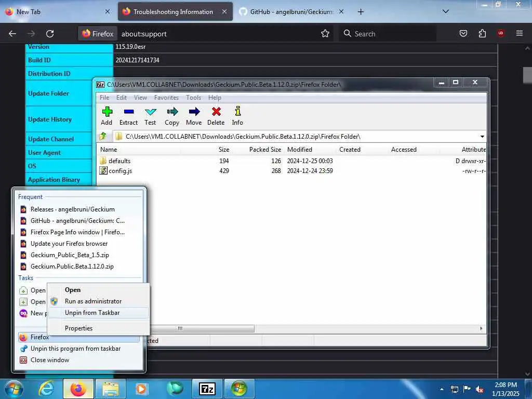Run the Test archive tool
The image size is (532, 399).
coord(150,116)
